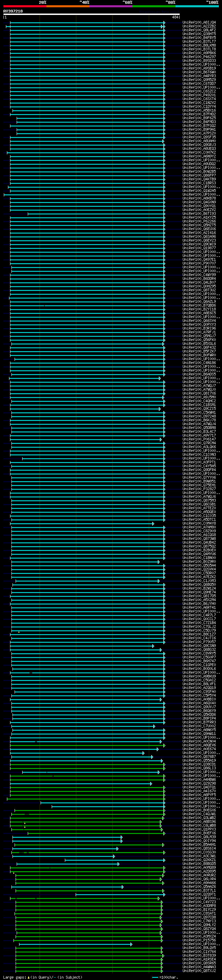This screenshot has width=222, height=980.
Task: Select hit UniRef100_Q9HLY2
Action: [199, 925]
